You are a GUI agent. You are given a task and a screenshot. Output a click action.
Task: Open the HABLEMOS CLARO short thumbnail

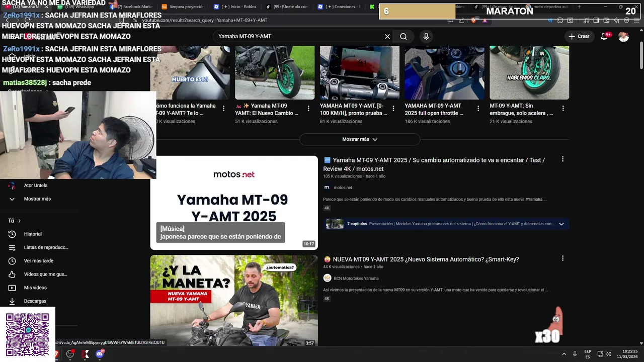529,73
